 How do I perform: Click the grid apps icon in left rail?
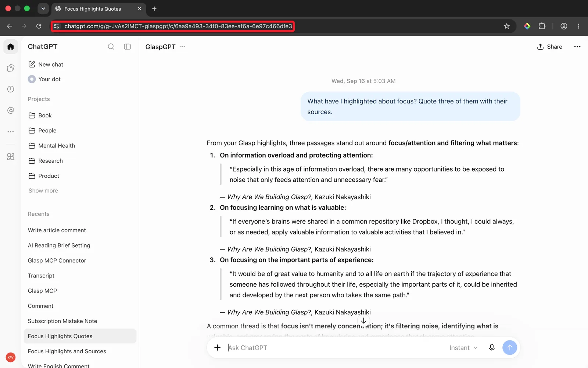point(11,157)
